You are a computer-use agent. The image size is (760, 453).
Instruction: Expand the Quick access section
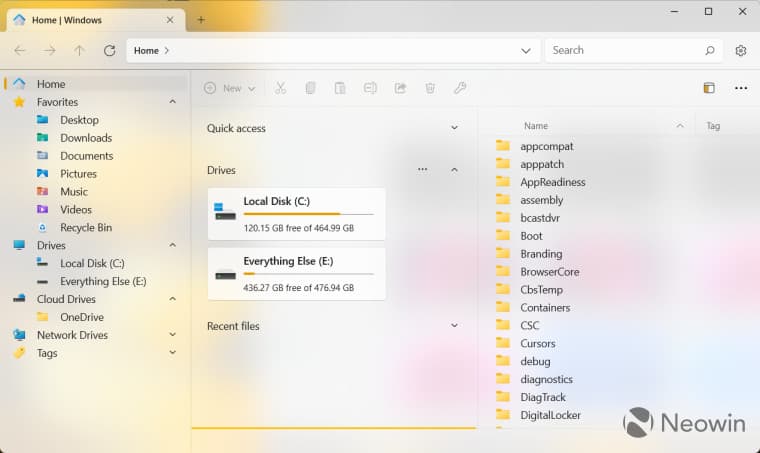coord(454,128)
